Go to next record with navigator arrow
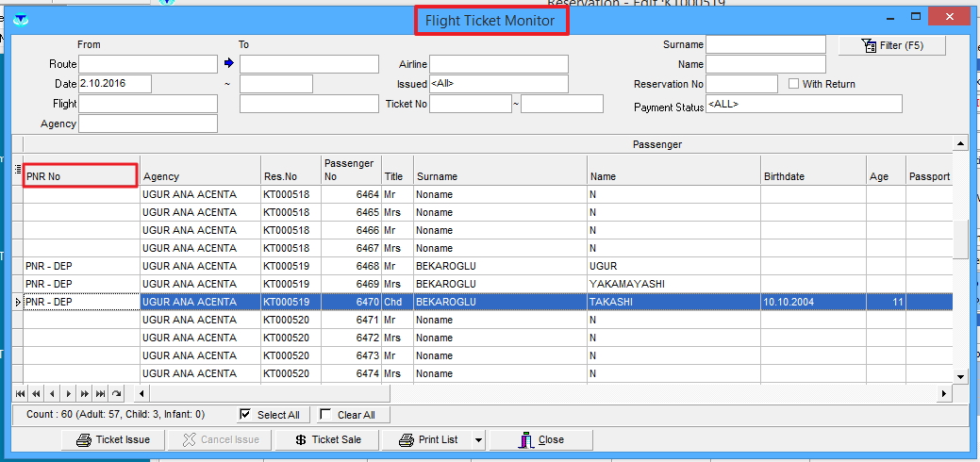This screenshot has height=462, width=980. click(68, 393)
